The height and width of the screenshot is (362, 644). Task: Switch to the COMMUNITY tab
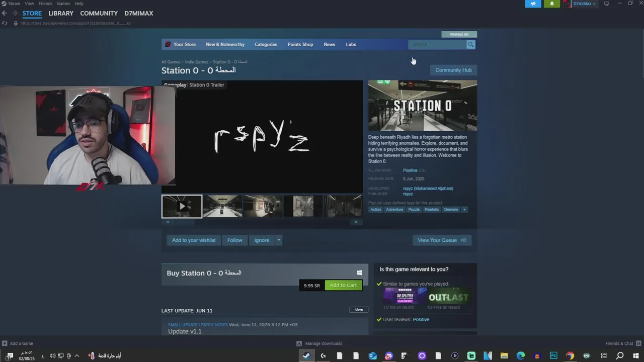tap(99, 14)
